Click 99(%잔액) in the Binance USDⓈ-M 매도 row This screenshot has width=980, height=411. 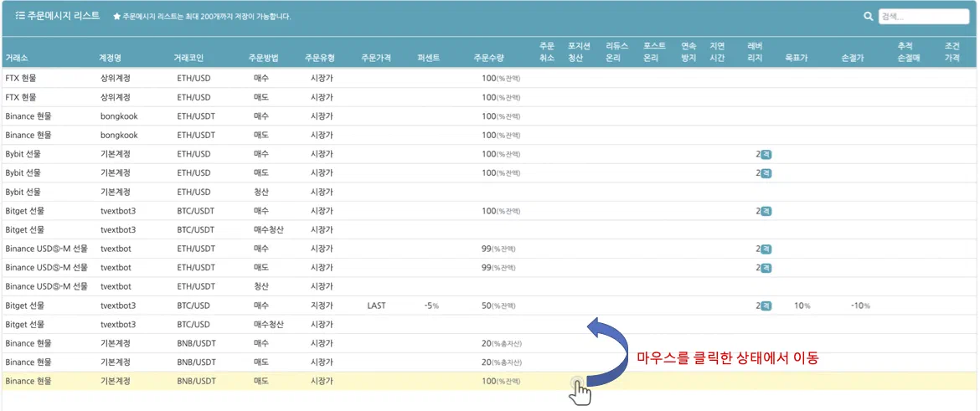tap(498, 268)
